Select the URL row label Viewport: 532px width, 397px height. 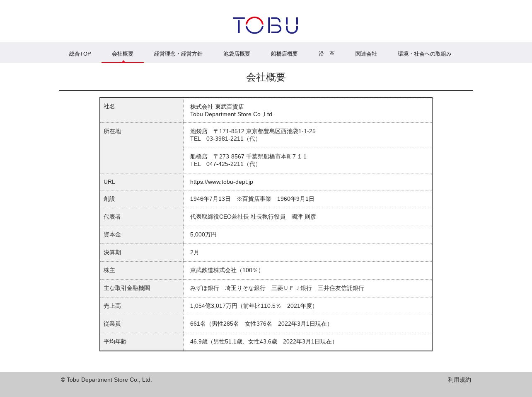[109, 182]
